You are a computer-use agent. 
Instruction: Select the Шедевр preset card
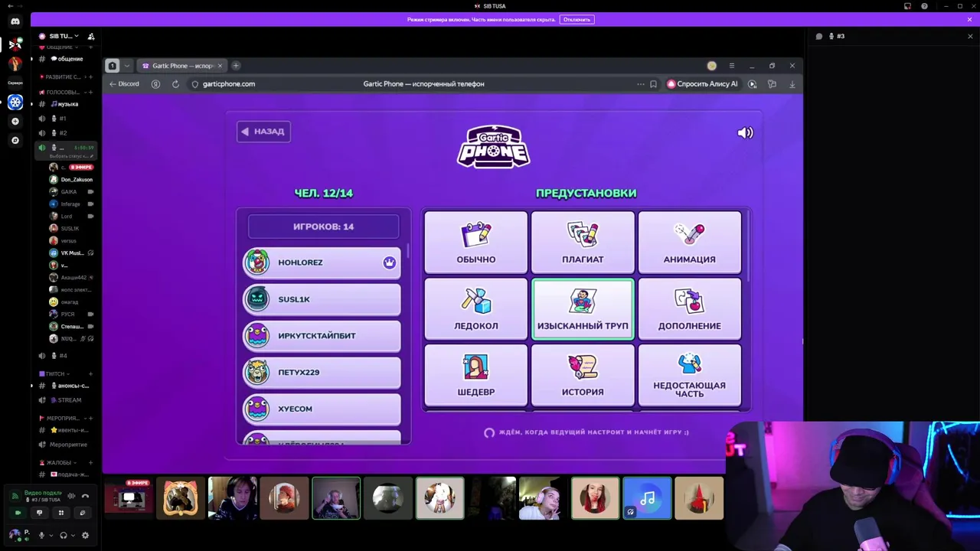[475, 375]
